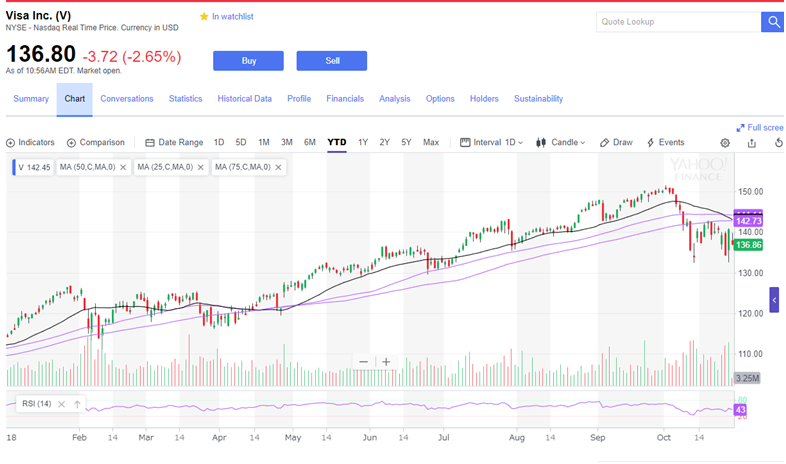Click the blue Buy button
Image resolution: width=786 pixels, height=464 pixels.
click(248, 61)
